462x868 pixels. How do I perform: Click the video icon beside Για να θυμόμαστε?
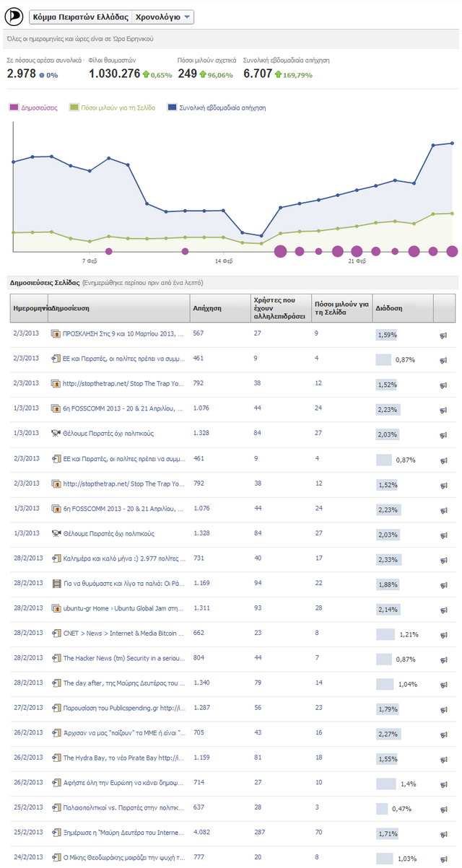tap(56, 584)
